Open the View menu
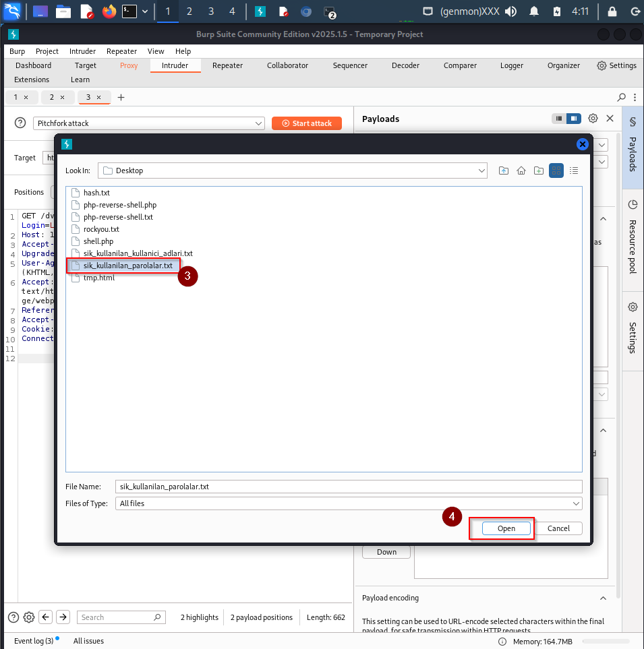The image size is (644, 649). coord(156,51)
